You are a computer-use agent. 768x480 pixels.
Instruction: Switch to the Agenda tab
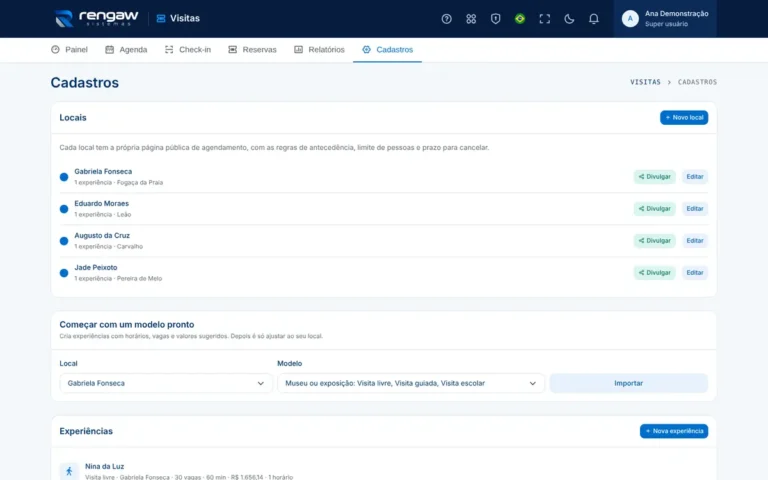click(x=126, y=49)
